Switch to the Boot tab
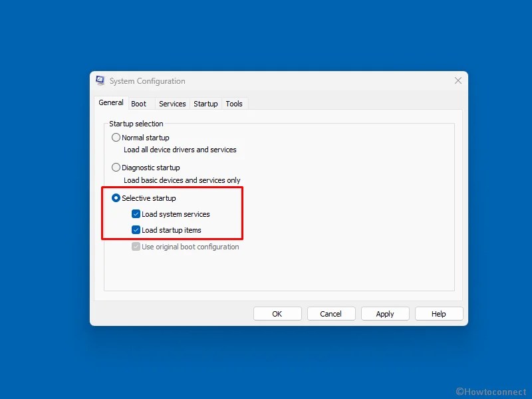 pos(139,104)
